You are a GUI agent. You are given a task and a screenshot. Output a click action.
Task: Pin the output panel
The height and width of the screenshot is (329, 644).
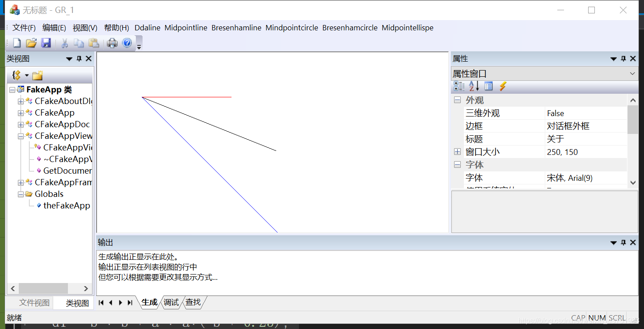623,242
